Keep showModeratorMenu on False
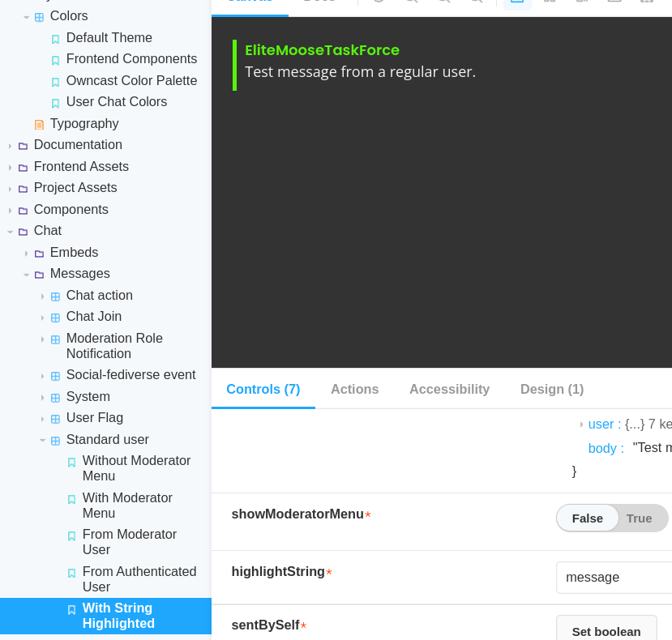 click(x=587, y=518)
